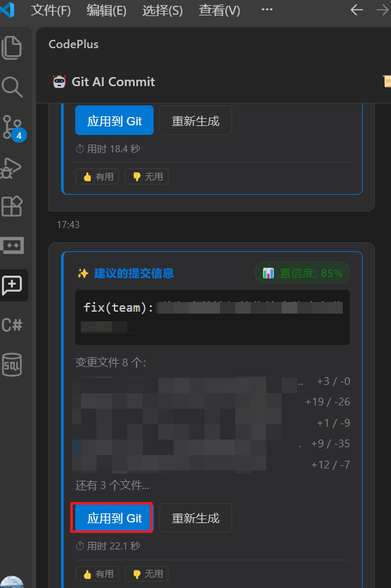Click the 变更文件 8 个 label
Image resolution: width=391 pixels, height=588 pixels.
tap(111, 362)
